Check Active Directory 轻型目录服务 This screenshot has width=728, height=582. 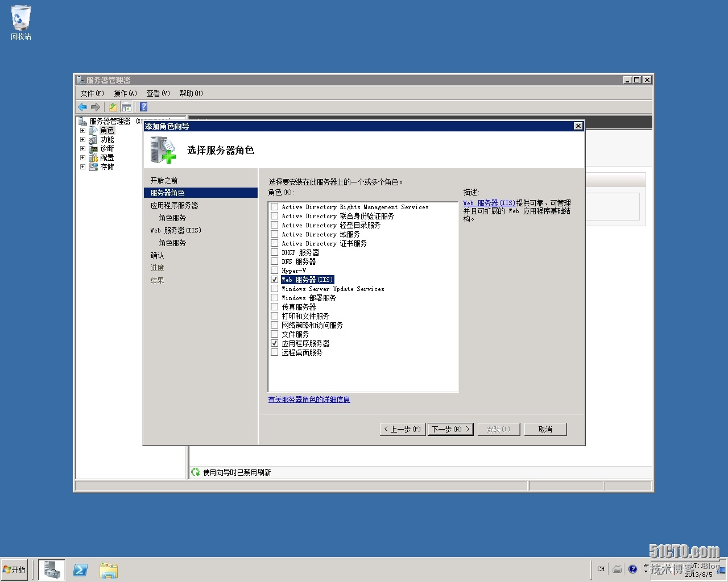(275, 225)
